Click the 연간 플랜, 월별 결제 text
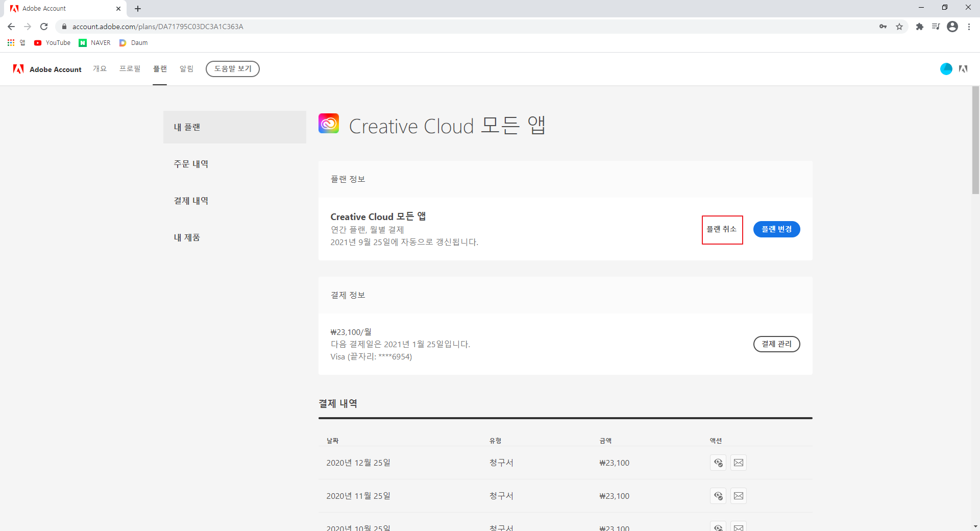 click(x=367, y=230)
